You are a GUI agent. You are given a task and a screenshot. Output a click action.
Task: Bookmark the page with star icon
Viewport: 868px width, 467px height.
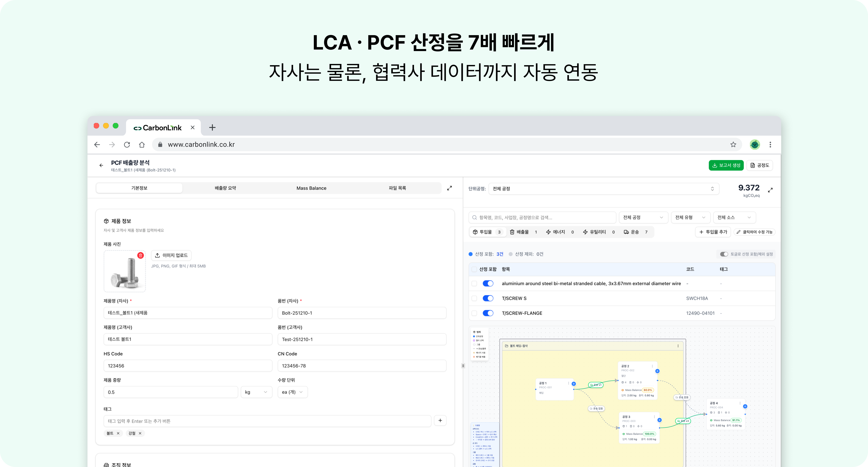[x=733, y=145]
